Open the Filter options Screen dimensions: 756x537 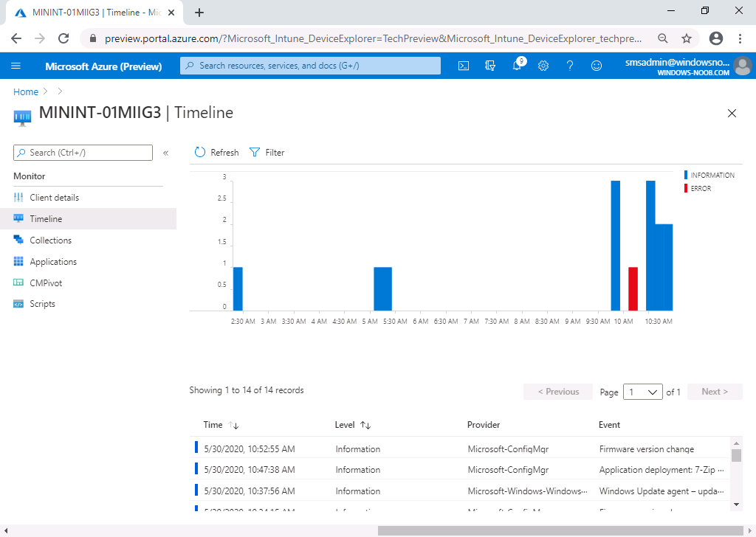(x=267, y=152)
